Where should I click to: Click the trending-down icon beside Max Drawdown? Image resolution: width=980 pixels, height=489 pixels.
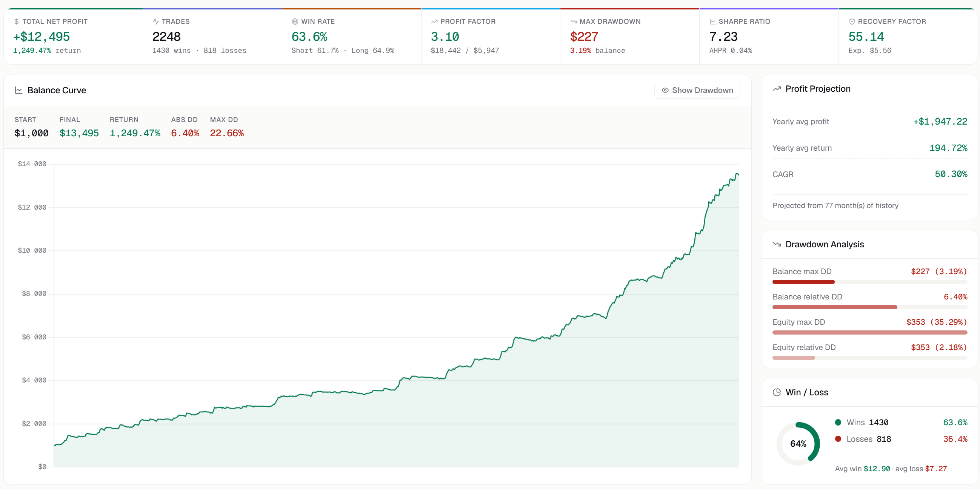pyautogui.click(x=573, y=22)
